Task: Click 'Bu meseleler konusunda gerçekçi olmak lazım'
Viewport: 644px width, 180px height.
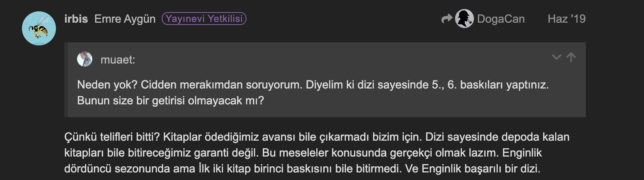Action: [380, 153]
